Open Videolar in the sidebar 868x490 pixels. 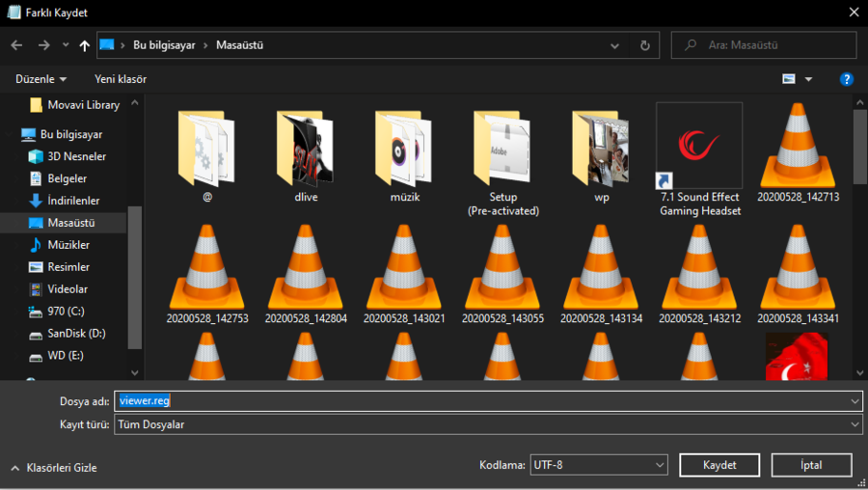[58, 289]
